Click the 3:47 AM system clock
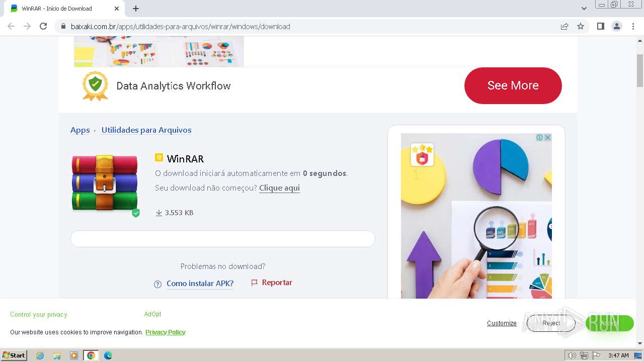The width and height of the screenshot is (644, 362). [618, 355]
